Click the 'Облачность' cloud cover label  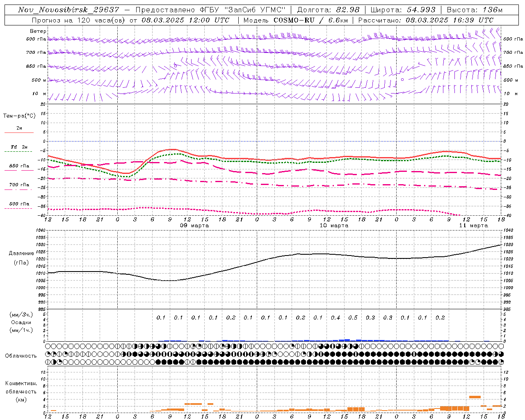click(21, 356)
